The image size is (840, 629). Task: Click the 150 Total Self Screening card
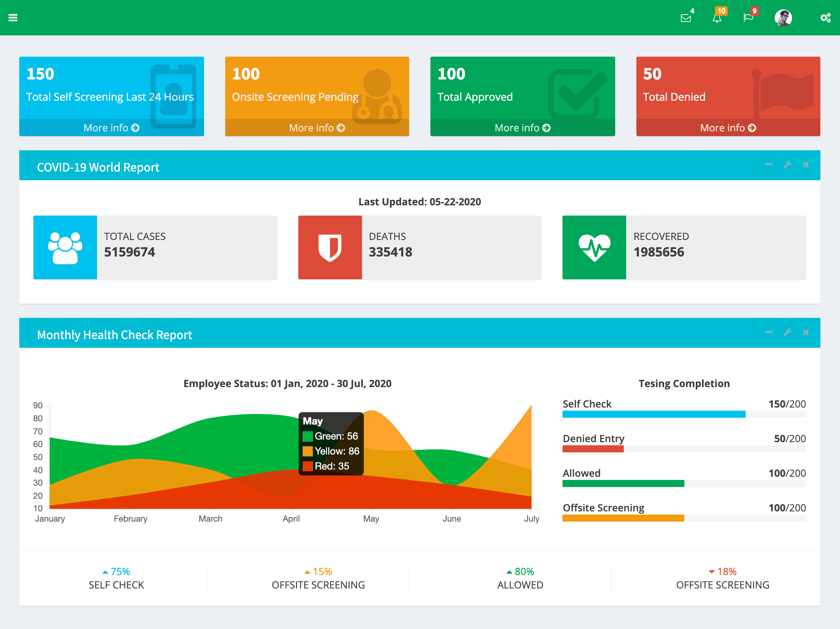[112, 96]
